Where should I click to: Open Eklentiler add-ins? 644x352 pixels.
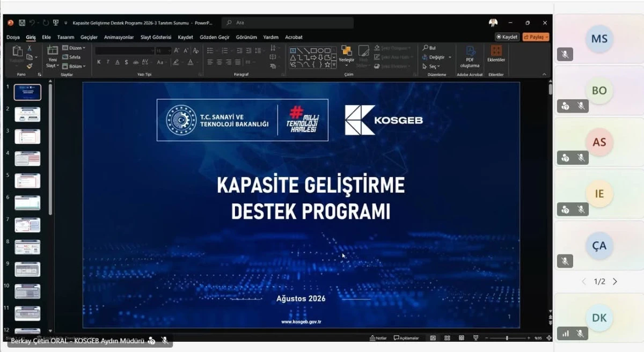click(496, 54)
